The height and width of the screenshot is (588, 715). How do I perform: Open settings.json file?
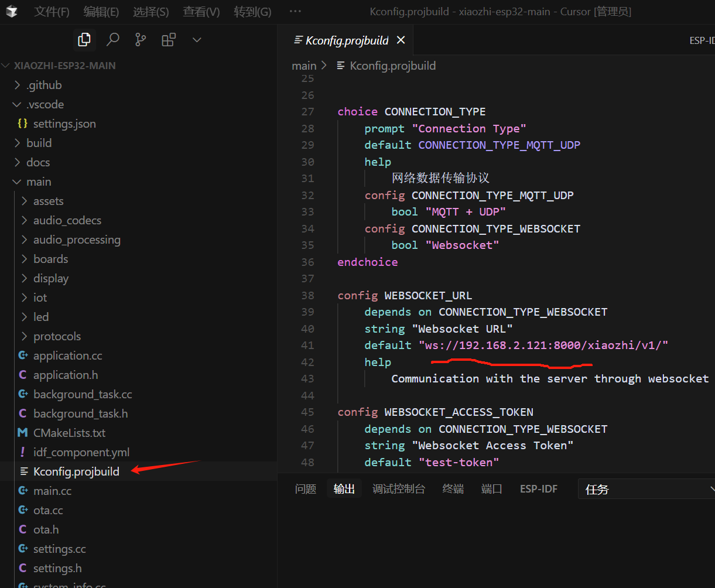tap(64, 124)
